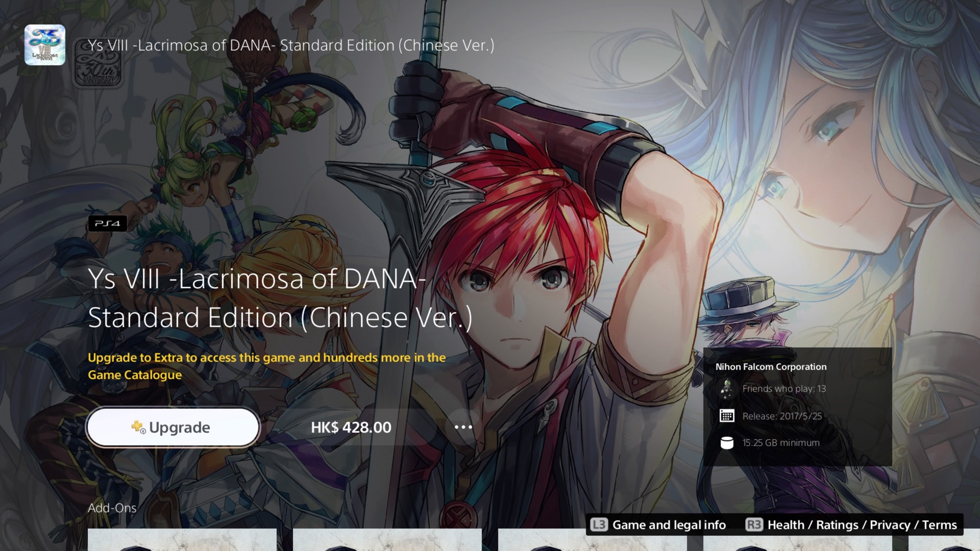Open the three-dot more options menu
The image size is (980, 551).
(x=463, y=427)
